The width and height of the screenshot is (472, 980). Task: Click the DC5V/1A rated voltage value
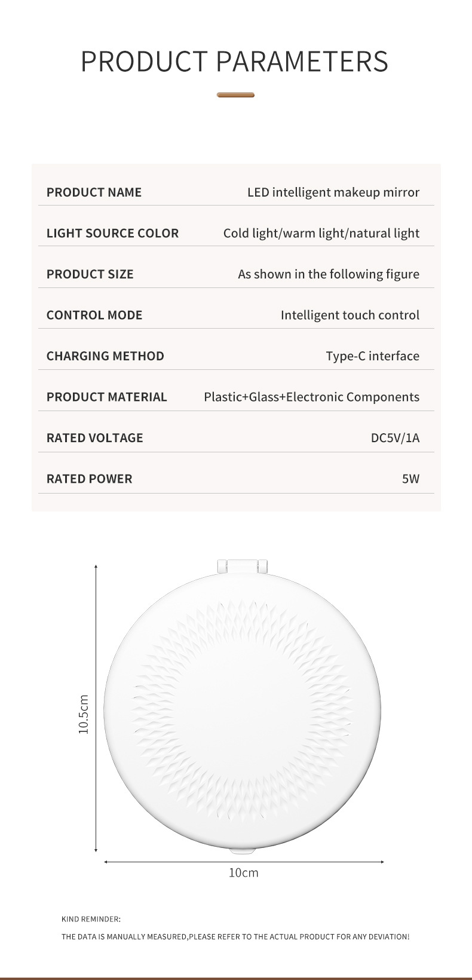(x=395, y=438)
